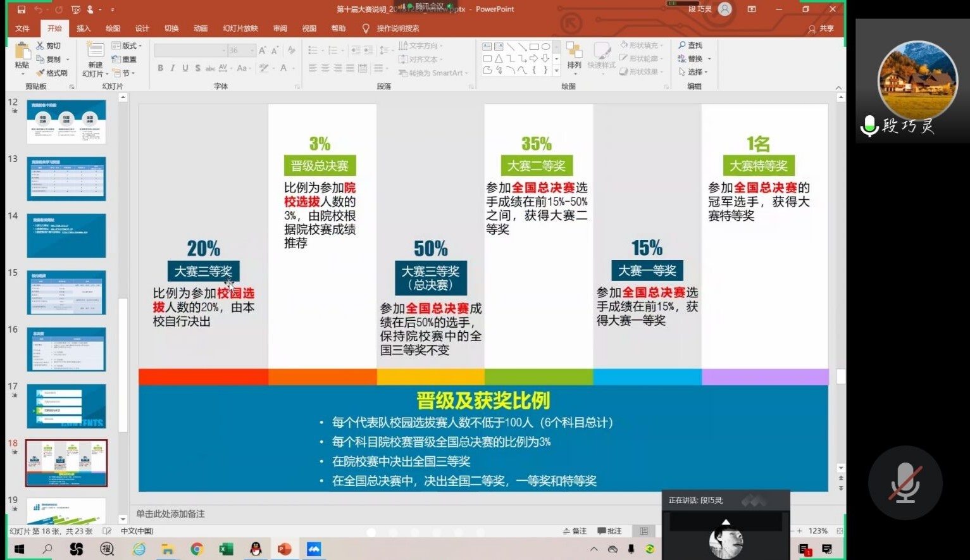Select the Cut scissors tool

49,46
